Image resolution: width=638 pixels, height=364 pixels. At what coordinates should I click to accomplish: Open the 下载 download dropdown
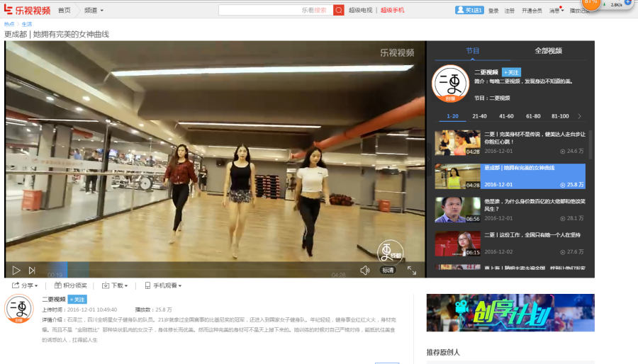pyautogui.click(x=115, y=285)
